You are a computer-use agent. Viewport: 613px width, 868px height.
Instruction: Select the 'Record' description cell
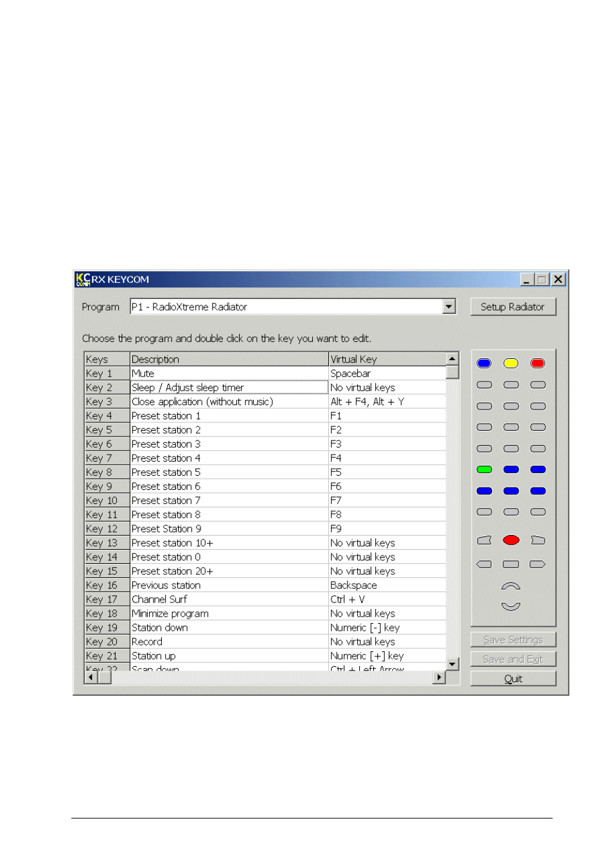[x=229, y=642]
